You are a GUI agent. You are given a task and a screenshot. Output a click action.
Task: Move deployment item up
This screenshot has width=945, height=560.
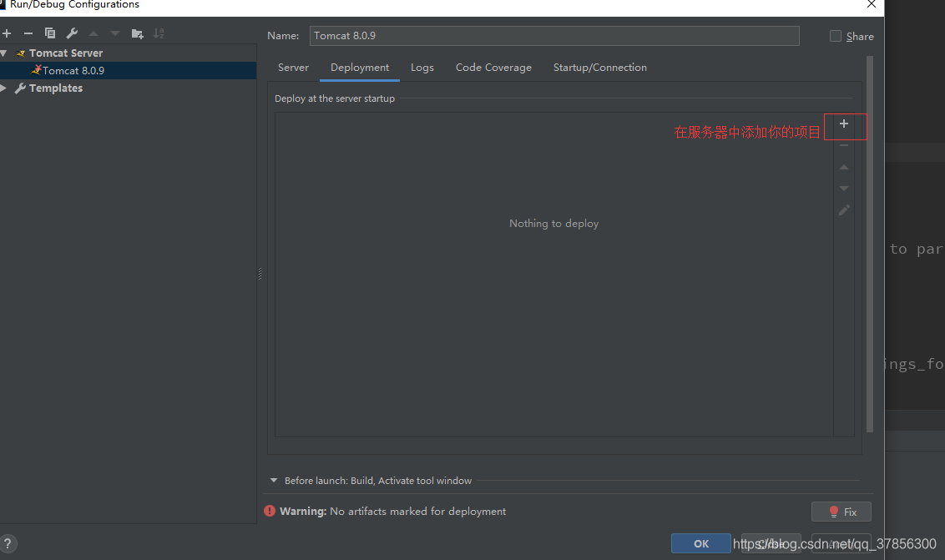click(844, 167)
